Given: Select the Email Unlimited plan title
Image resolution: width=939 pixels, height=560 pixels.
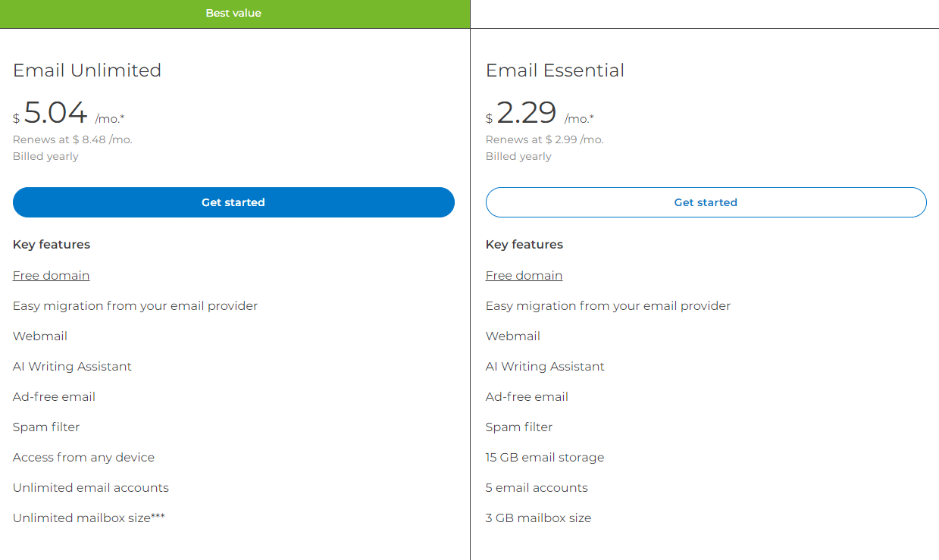Looking at the screenshot, I should tap(86, 70).
